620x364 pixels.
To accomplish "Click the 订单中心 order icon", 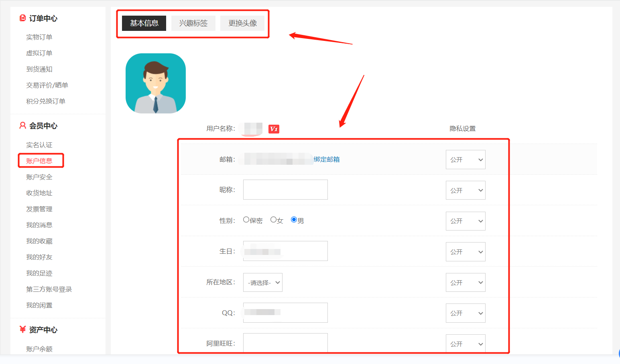I will (x=23, y=18).
